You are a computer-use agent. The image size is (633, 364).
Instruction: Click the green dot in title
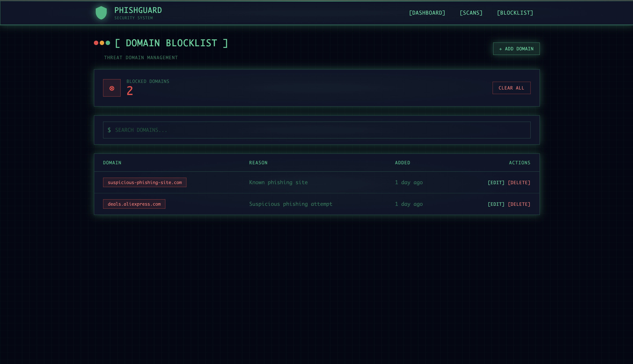[x=108, y=43]
